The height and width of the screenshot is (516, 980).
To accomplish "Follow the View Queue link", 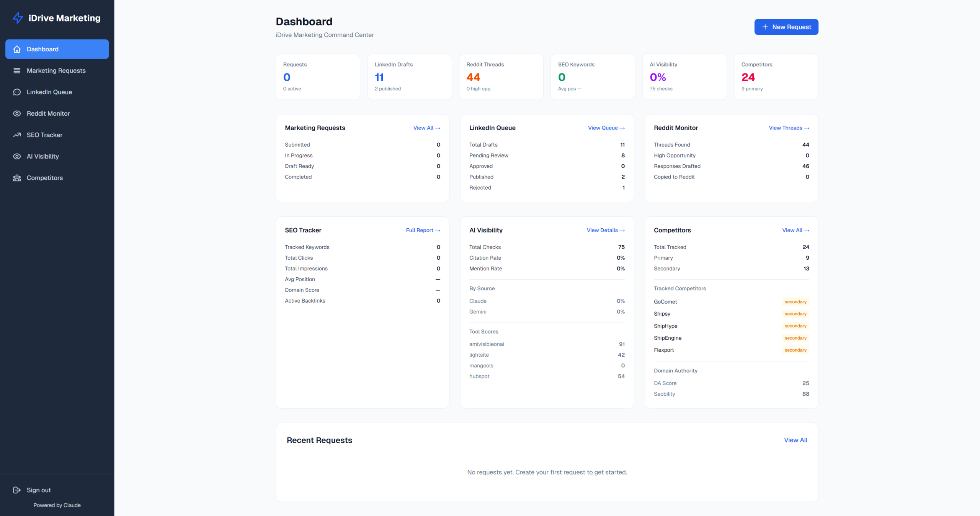I will 606,128.
